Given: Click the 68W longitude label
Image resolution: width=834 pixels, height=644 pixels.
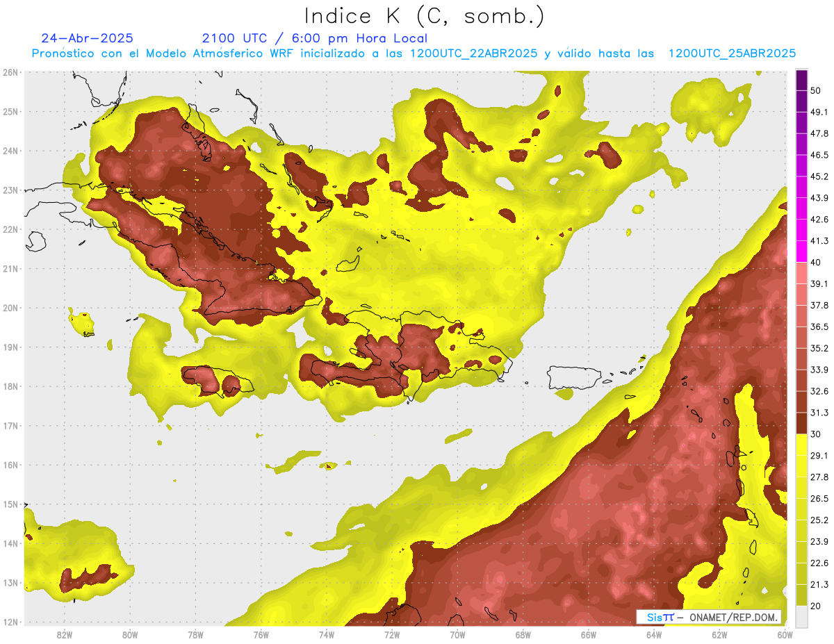Looking at the screenshot, I should click(523, 635).
